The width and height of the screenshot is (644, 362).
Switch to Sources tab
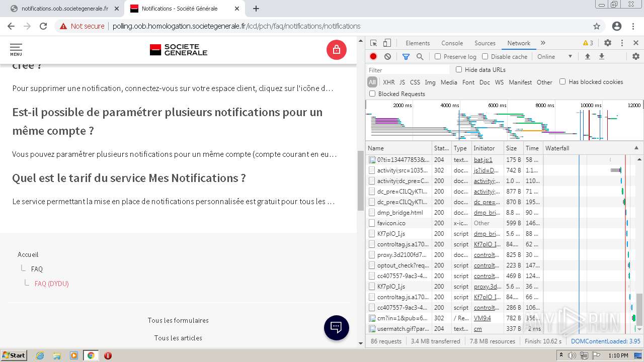point(485,43)
